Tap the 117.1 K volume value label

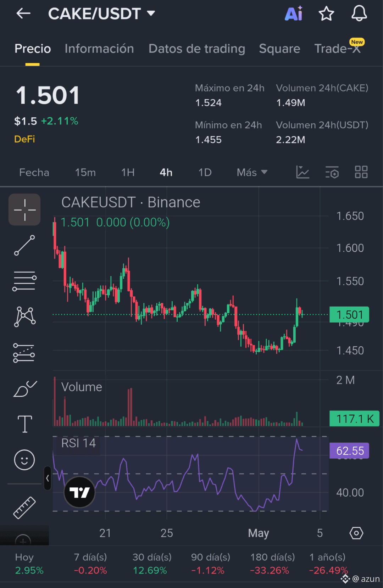tap(354, 419)
